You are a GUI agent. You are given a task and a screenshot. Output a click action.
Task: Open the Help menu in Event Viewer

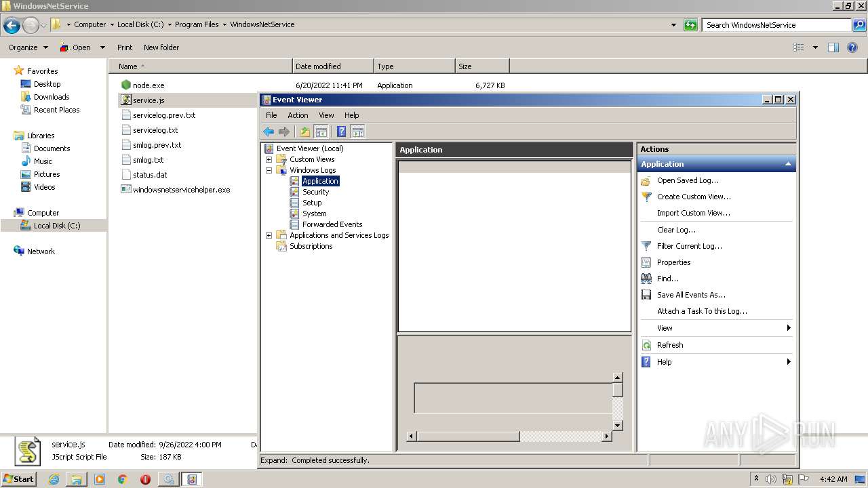[351, 115]
